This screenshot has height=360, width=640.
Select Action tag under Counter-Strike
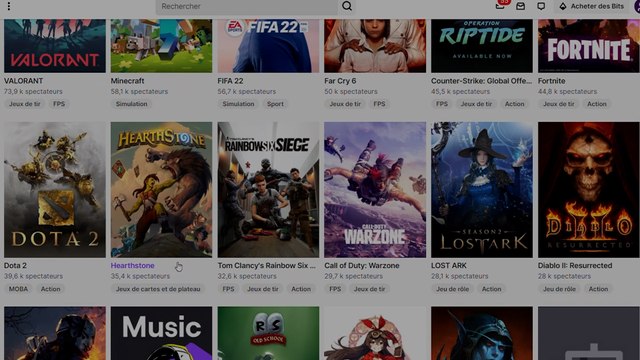pos(514,104)
